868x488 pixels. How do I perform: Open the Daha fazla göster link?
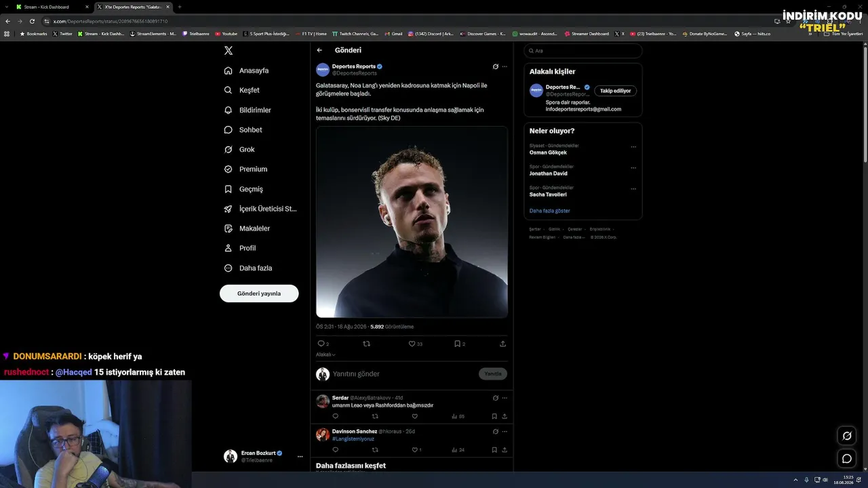(x=549, y=211)
